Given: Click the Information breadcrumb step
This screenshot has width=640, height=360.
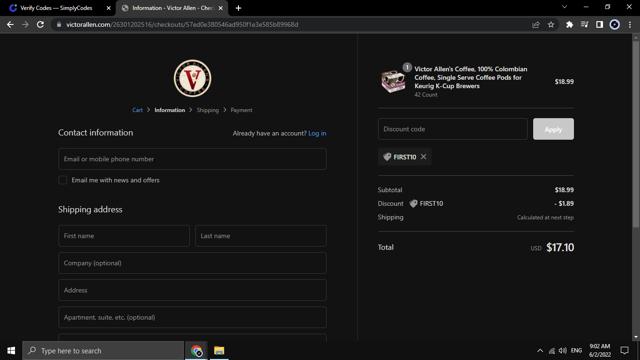Looking at the screenshot, I should (x=170, y=110).
